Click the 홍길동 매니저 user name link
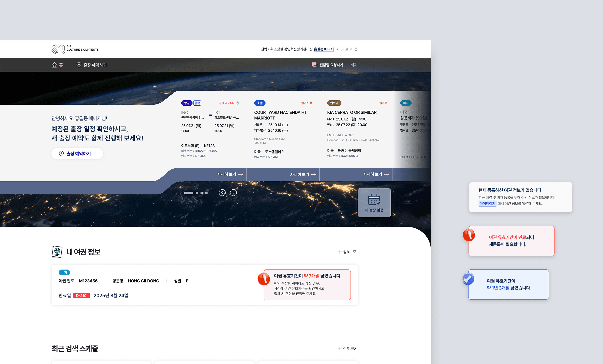 (x=323, y=49)
